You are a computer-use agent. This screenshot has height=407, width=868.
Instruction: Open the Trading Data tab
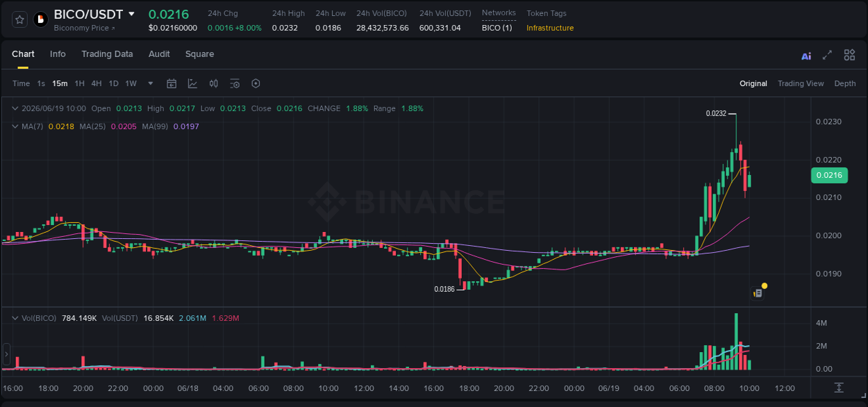107,54
